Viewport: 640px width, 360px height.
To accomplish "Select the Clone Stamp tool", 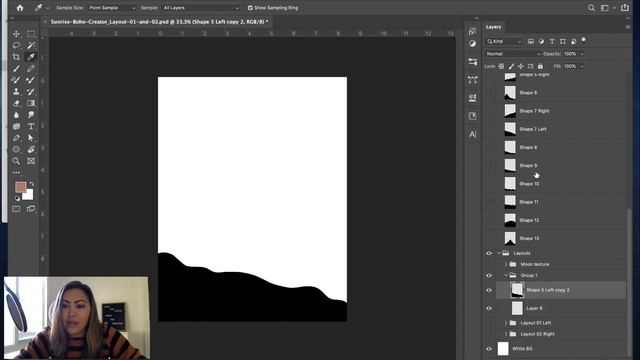I will click(x=16, y=91).
